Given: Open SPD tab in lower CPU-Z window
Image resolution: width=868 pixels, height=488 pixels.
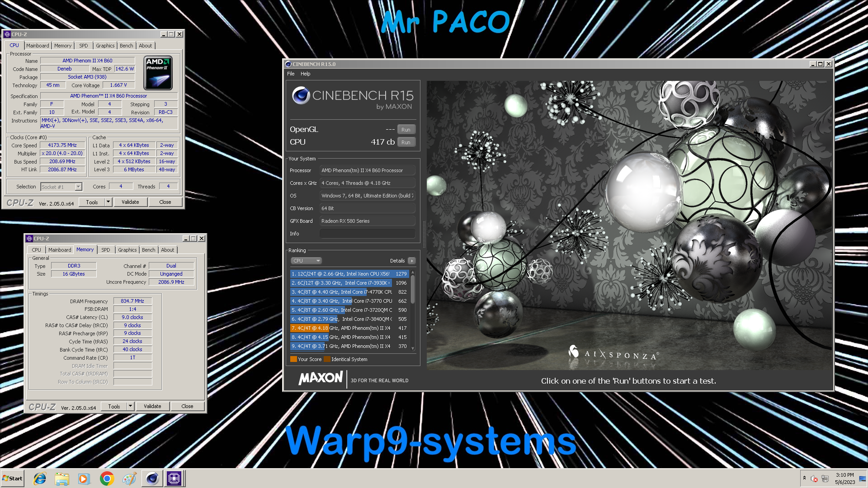Looking at the screenshot, I should click(106, 250).
